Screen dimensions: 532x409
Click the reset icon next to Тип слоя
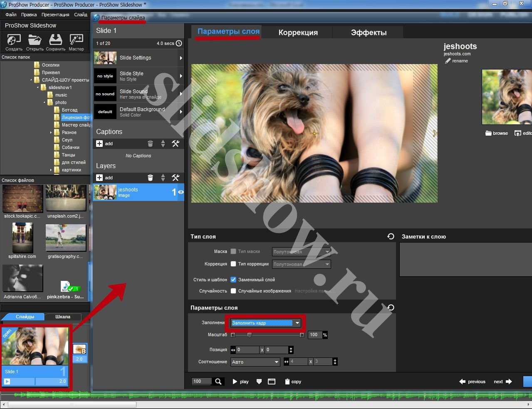click(x=391, y=236)
